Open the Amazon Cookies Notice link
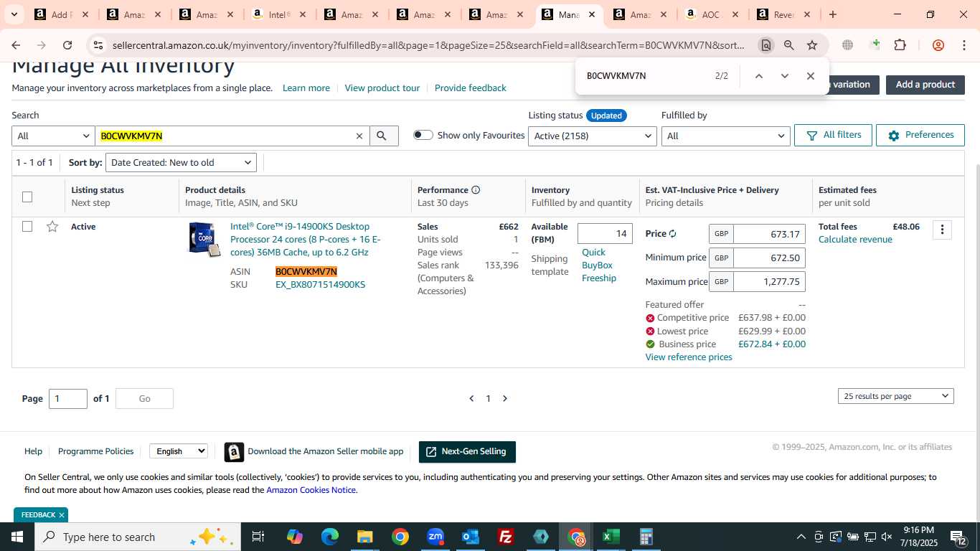The image size is (980, 551). pos(311,490)
